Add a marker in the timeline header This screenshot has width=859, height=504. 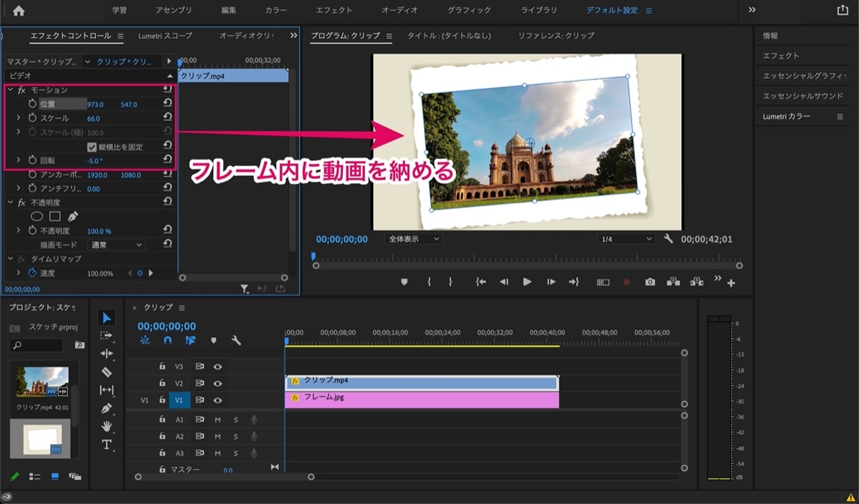pos(213,341)
